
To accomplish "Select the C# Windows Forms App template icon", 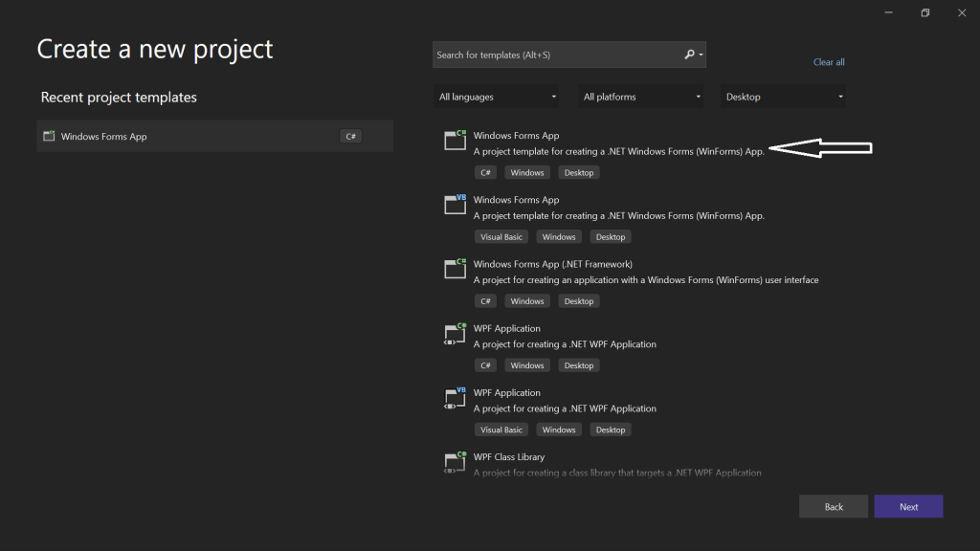I will [455, 140].
